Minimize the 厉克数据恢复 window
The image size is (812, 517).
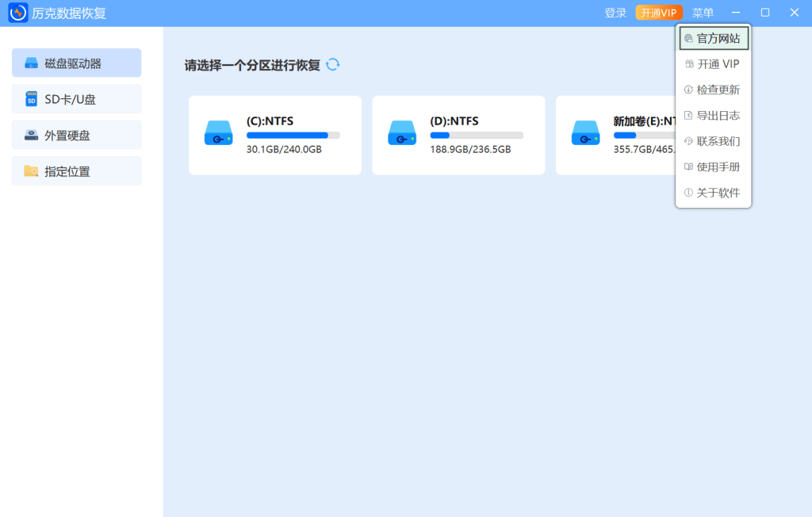736,13
